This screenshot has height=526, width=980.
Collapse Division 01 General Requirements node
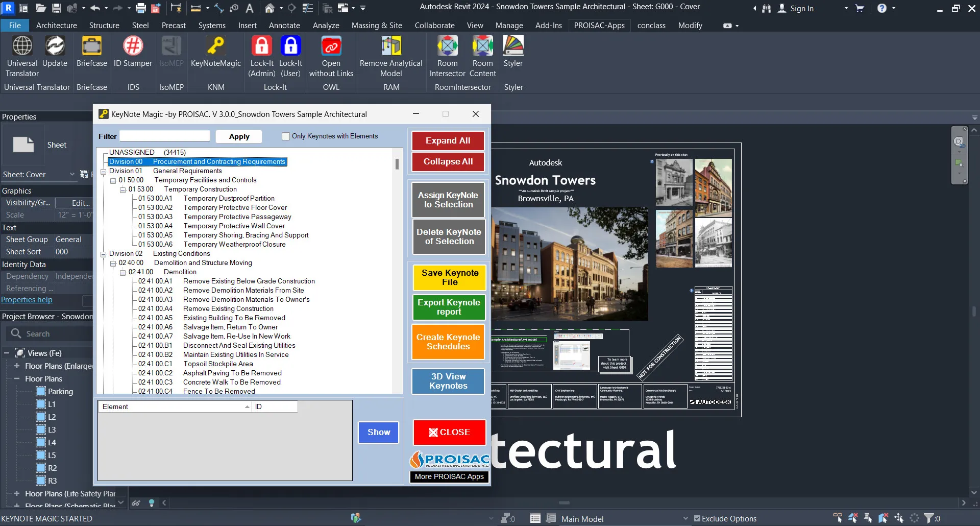tap(104, 171)
